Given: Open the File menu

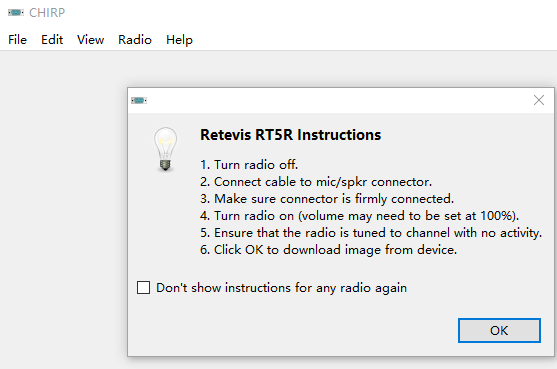Looking at the screenshot, I should (17, 40).
